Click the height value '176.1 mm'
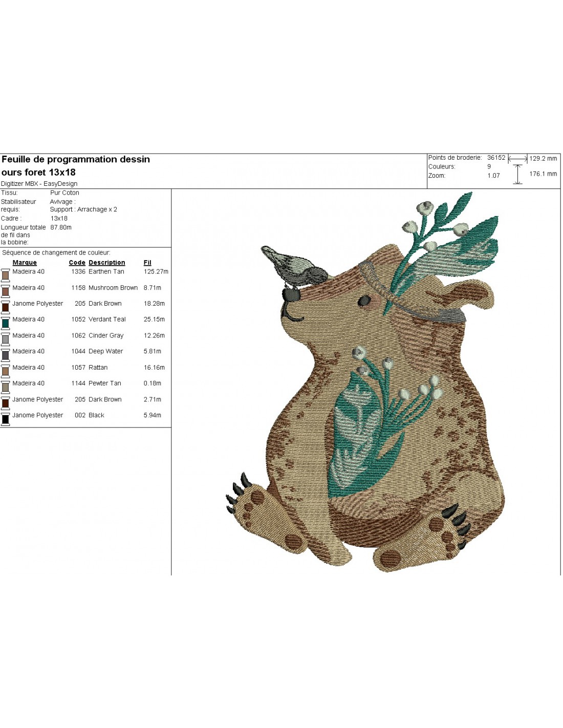Viewport: 563px width, 728px height. click(543, 174)
